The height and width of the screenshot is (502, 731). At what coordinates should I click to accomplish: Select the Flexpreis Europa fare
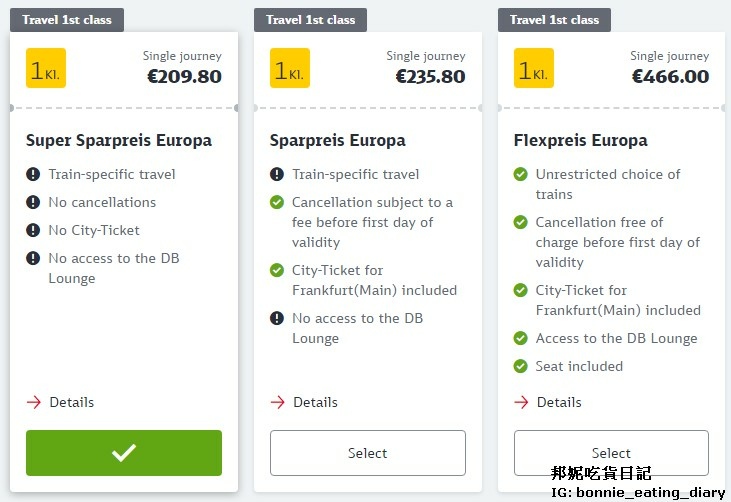[x=611, y=453]
